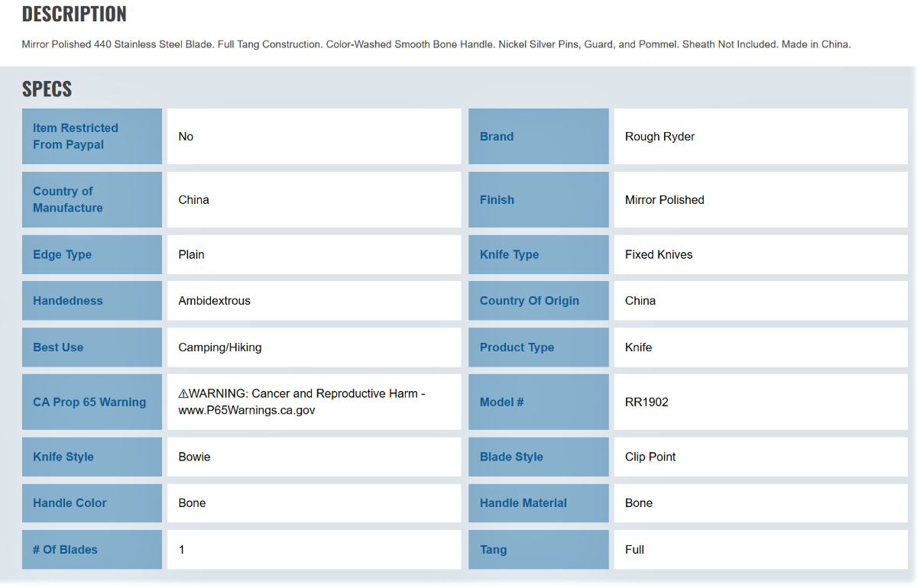The width and height of the screenshot is (917, 588).
Task: Click the 'Handle Material' label
Action: point(523,503)
